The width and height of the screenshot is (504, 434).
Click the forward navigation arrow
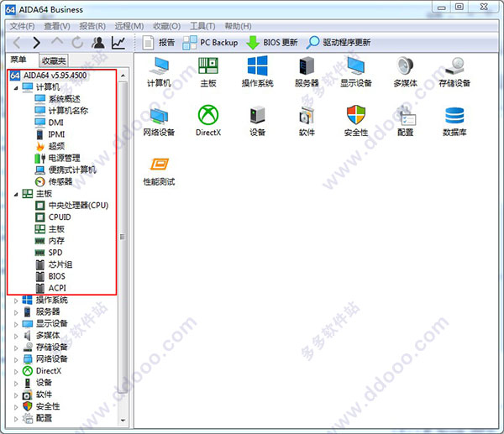pyautogui.click(x=37, y=43)
